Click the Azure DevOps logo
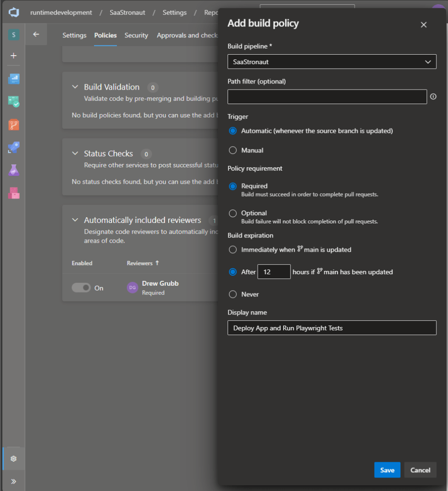The height and width of the screenshot is (491, 448). (x=13, y=12)
